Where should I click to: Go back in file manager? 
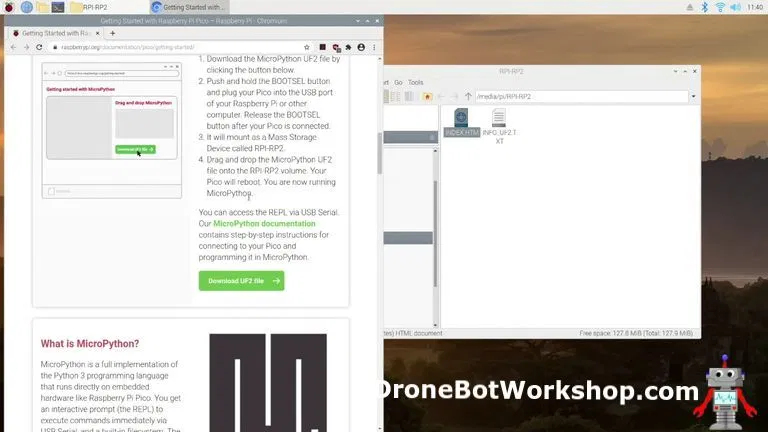tap(441, 96)
